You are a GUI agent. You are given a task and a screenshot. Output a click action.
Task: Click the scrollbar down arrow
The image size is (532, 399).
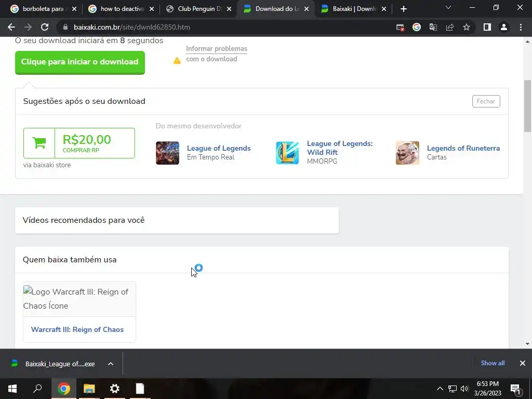click(528, 344)
